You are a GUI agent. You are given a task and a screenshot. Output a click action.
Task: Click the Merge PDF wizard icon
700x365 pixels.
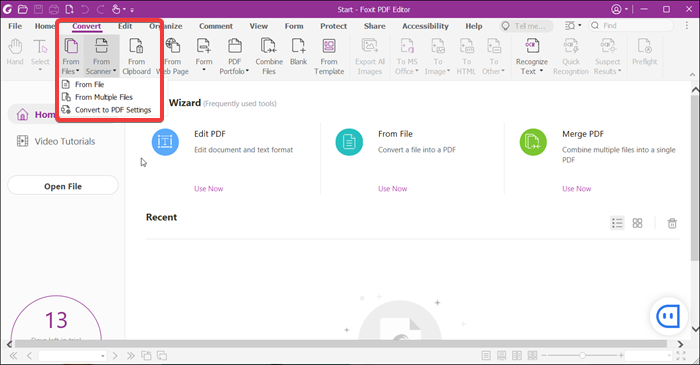[533, 142]
